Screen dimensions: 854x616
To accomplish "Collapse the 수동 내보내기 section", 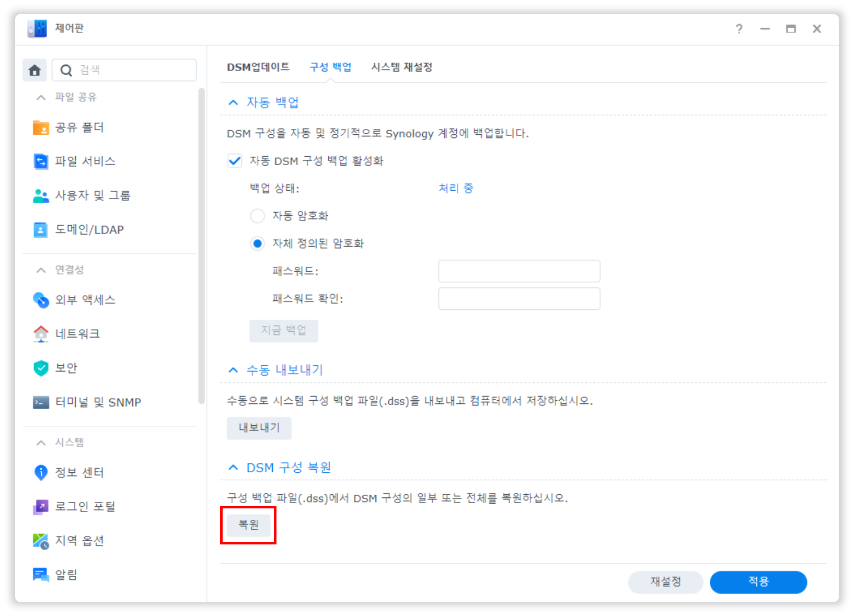I will tap(234, 370).
